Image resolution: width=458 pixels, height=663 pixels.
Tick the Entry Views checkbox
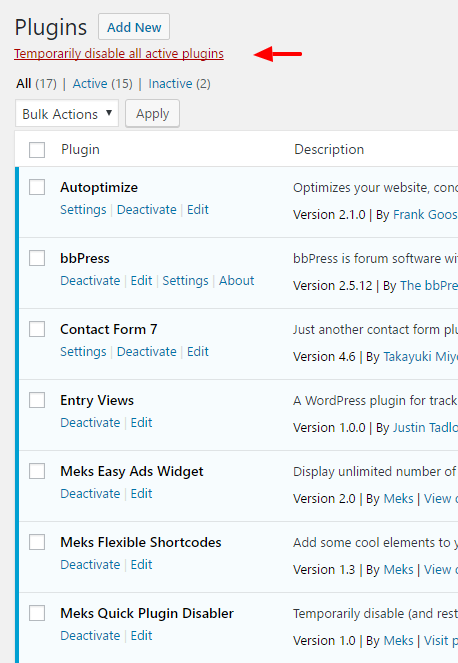pos(37,400)
